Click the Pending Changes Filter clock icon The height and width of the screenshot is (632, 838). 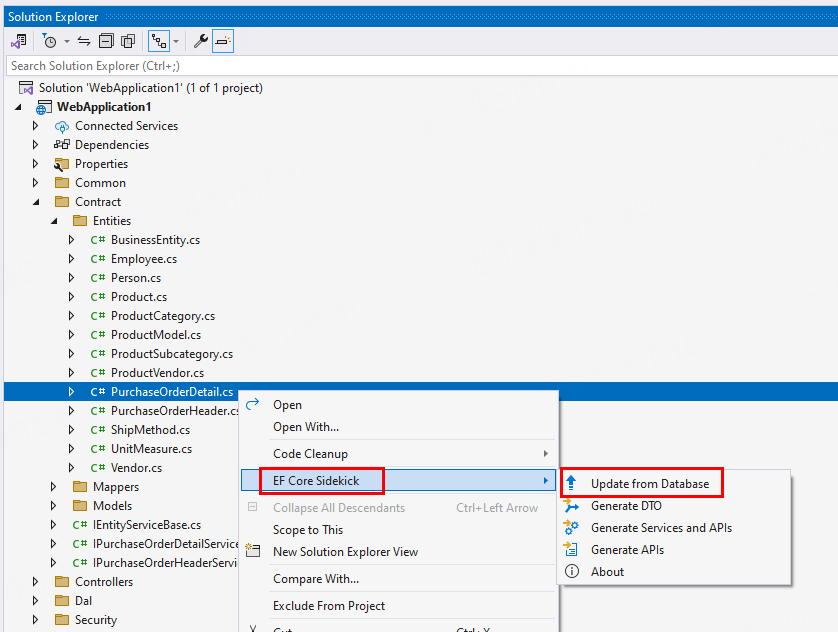[50, 41]
